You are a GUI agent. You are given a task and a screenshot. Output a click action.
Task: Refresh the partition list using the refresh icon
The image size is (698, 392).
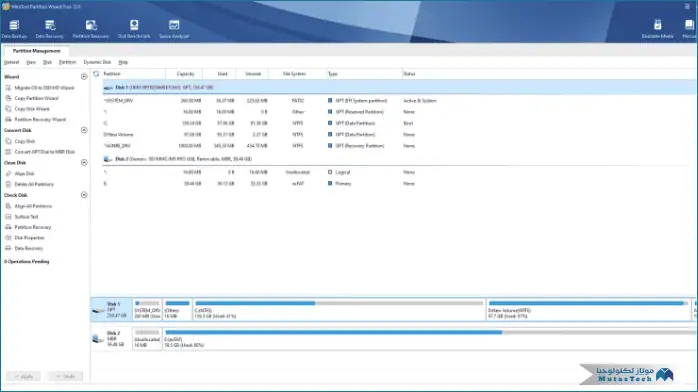click(x=96, y=74)
